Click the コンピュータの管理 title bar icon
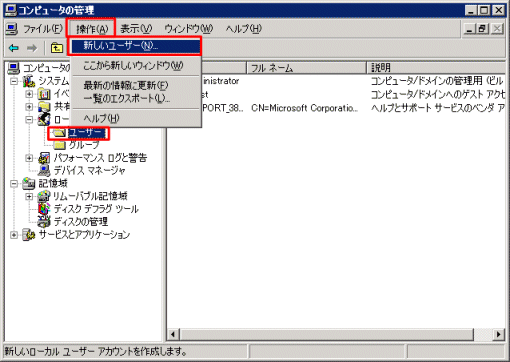 tap(11, 10)
